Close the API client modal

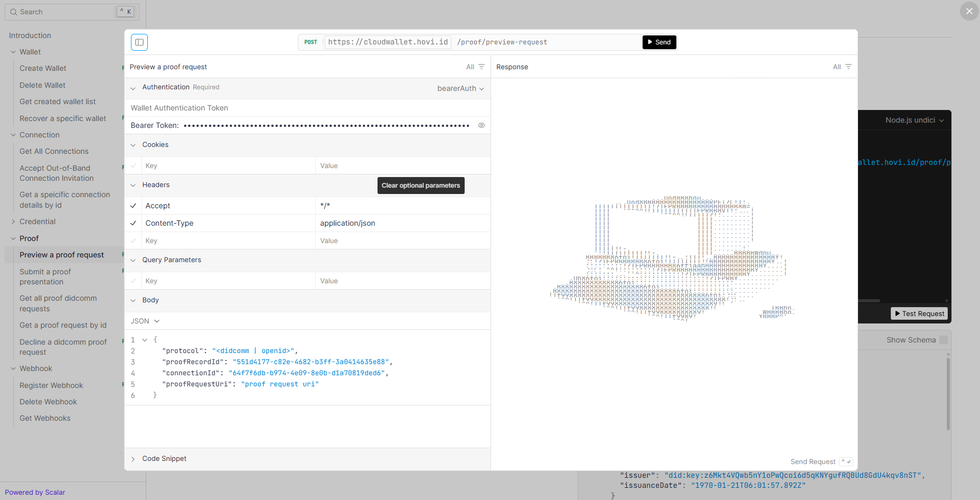(969, 11)
